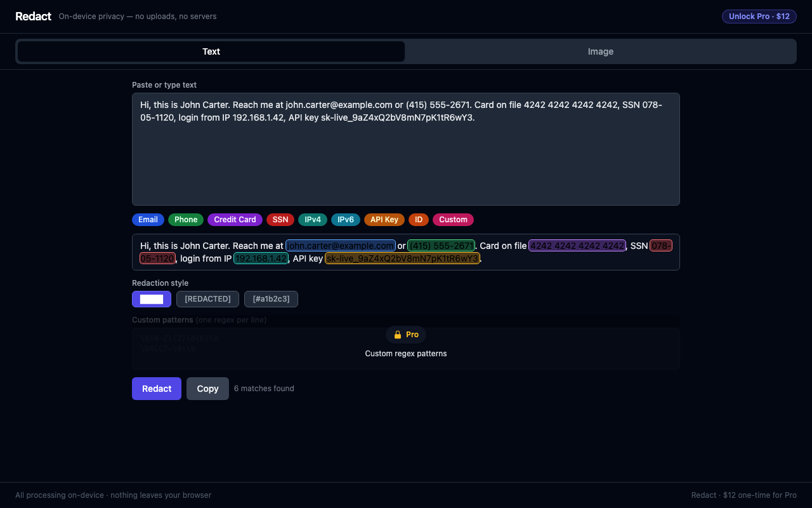Viewport: 812px width, 508px height.
Task: Toggle the IPv6 detector chip
Action: click(346, 220)
